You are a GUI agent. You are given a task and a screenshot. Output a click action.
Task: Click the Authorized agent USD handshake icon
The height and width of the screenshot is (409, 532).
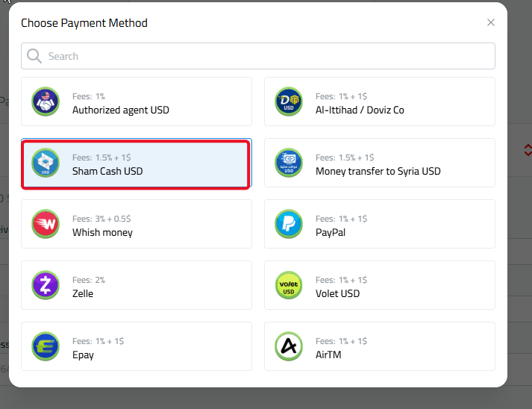tap(46, 102)
